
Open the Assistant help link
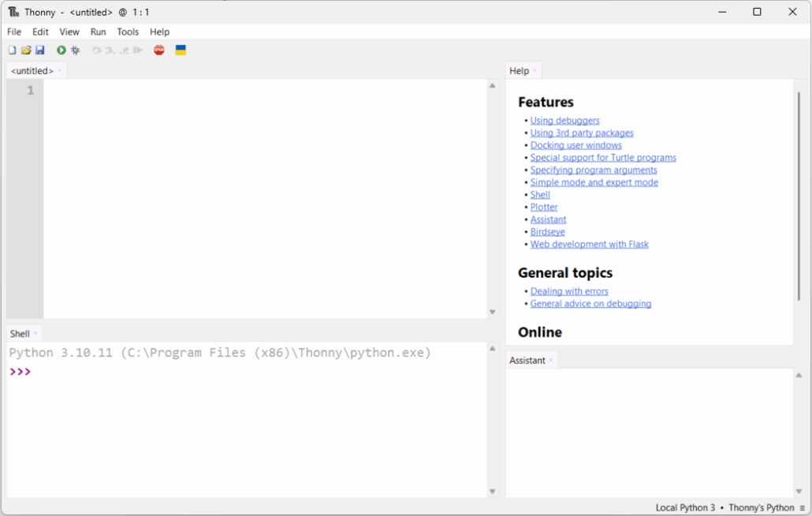548,219
